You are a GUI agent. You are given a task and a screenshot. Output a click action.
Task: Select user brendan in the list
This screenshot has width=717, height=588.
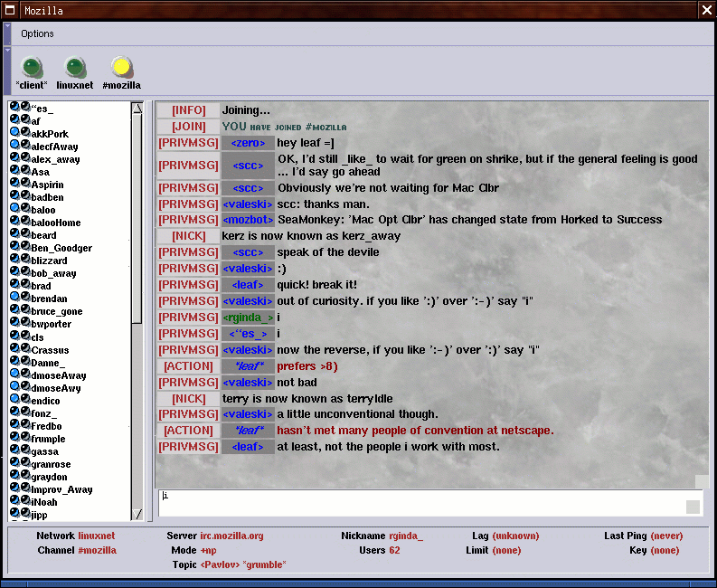click(49, 299)
